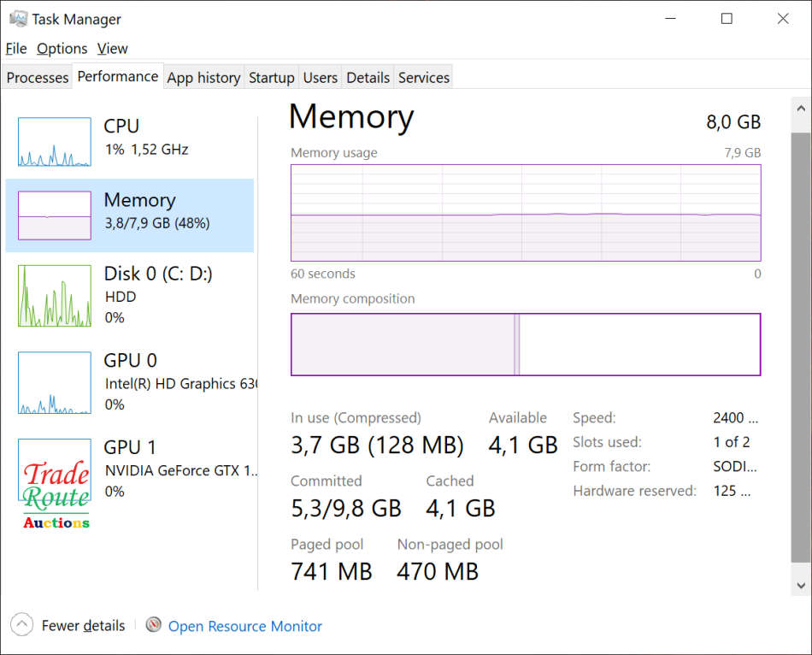This screenshot has height=655, width=812.
Task: Go to the Startup tab
Action: pos(271,78)
